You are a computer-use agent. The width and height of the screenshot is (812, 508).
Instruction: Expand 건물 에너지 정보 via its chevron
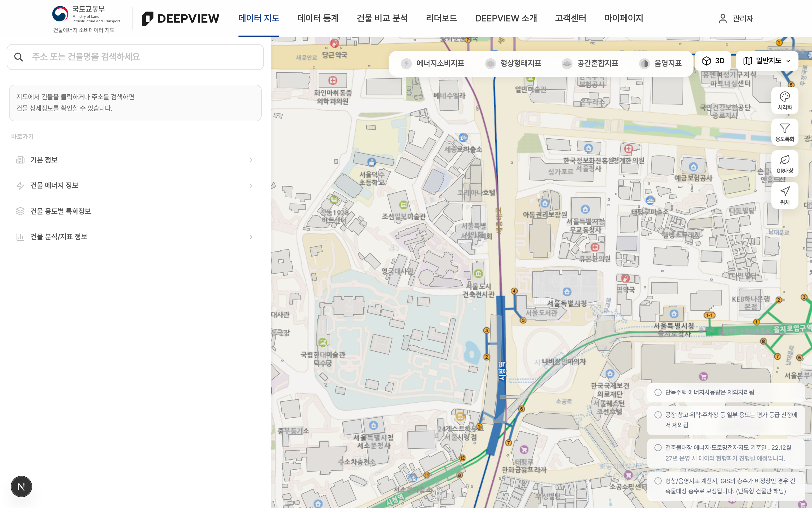click(x=251, y=186)
